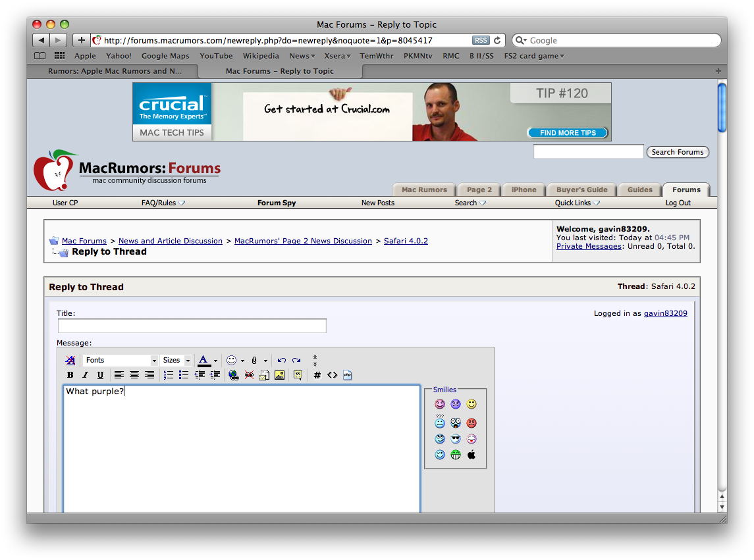
Task: Align message text right
Action: coord(149,375)
